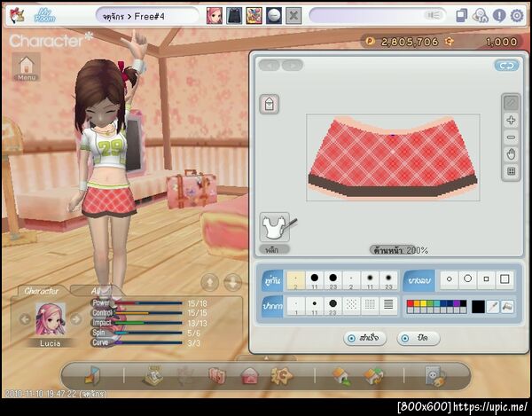Open the power socket plug icon
This screenshot has width=532, height=416.
[435, 376]
